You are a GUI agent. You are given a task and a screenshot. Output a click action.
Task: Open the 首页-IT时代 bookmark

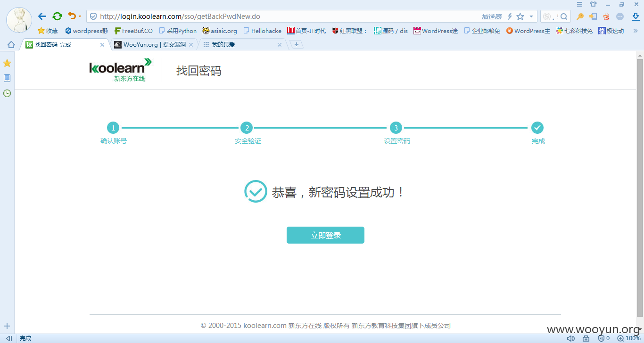coord(306,31)
